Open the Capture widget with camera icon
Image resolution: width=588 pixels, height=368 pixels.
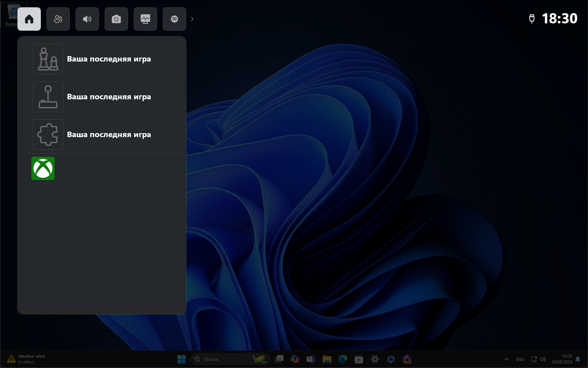116,19
